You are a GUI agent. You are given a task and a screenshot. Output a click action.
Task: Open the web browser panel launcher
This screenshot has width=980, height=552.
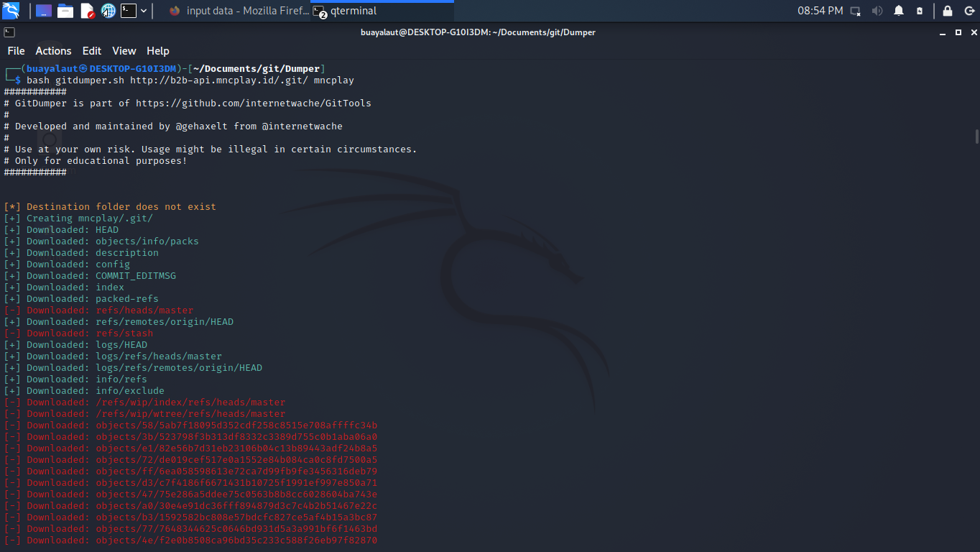(108, 11)
